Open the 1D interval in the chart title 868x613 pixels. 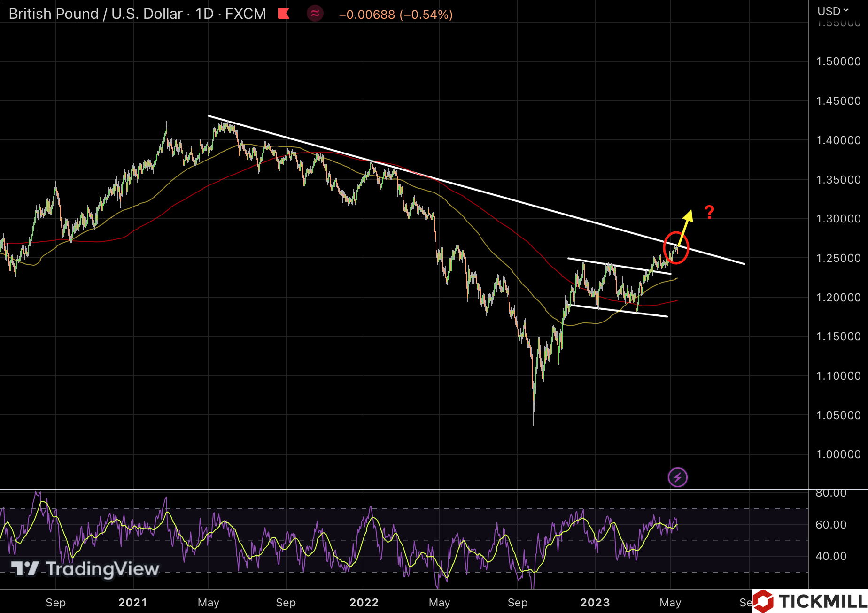pos(204,14)
